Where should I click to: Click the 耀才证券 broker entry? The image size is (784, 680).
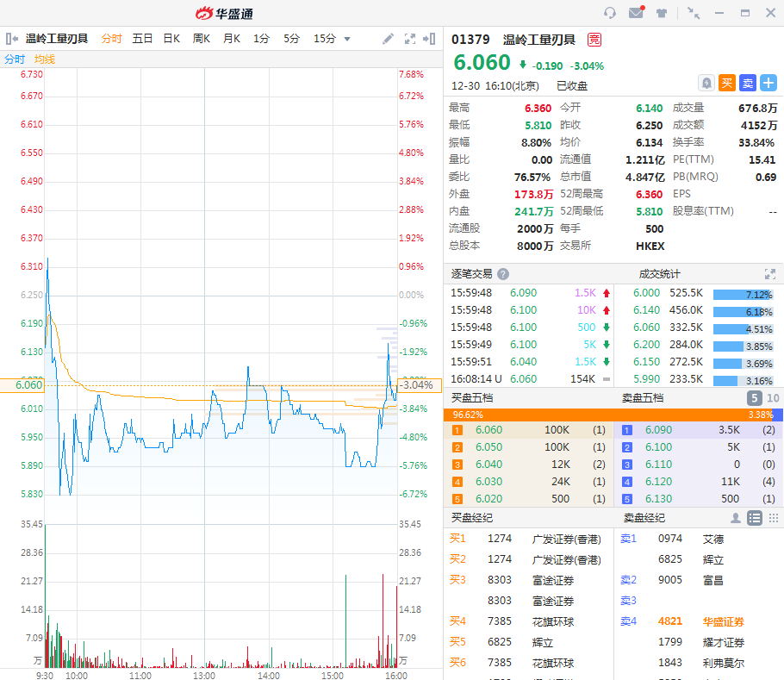pyautogui.click(x=723, y=642)
